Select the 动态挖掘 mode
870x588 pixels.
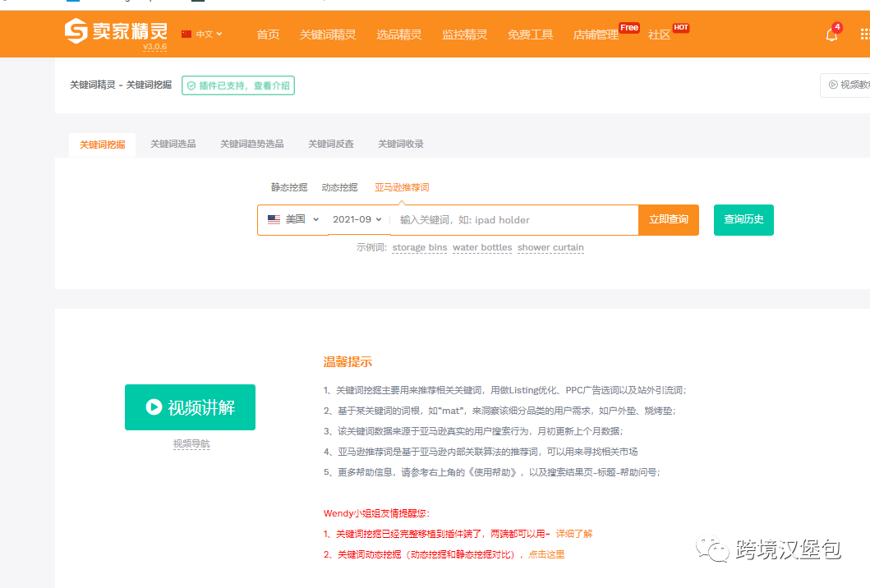339,186
